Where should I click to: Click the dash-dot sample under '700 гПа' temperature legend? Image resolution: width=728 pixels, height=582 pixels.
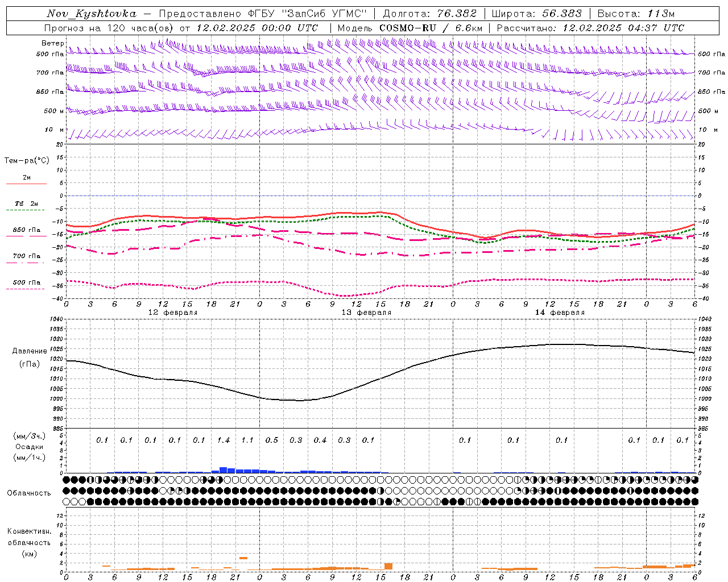click(25, 263)
